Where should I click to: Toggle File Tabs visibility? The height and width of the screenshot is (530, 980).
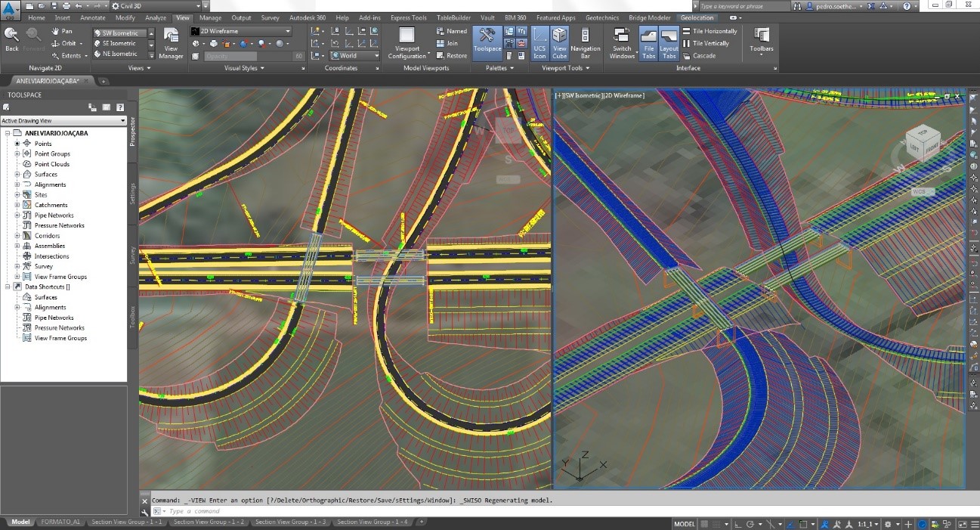[x=648, y=42]
